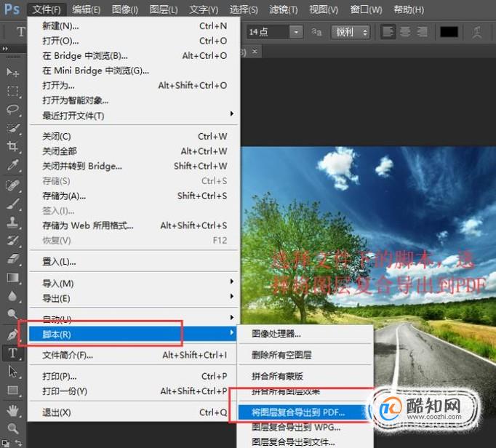The image size is (496, 448).
Task: Select the Move tool
Action: pyautogui.click(x=12, y=73)
